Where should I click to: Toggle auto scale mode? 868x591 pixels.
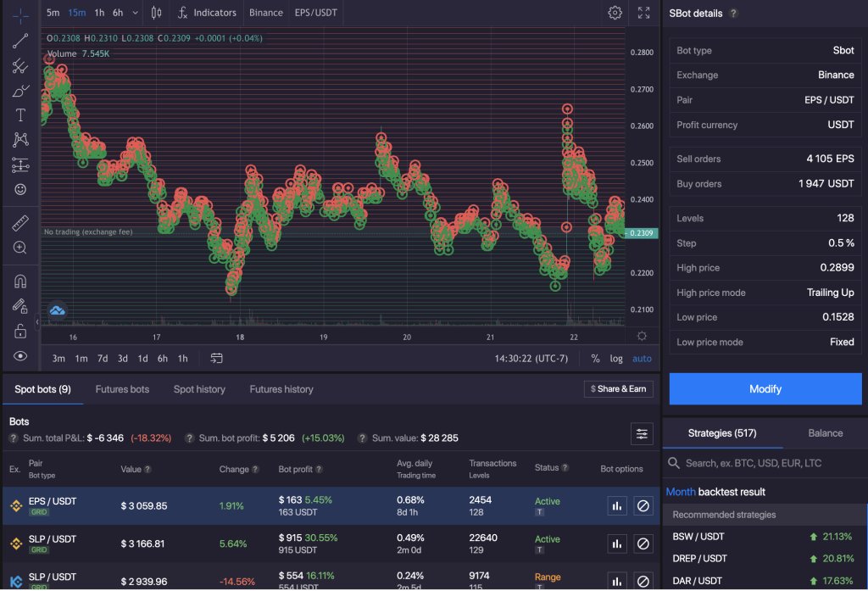click(x=642, y=359)
